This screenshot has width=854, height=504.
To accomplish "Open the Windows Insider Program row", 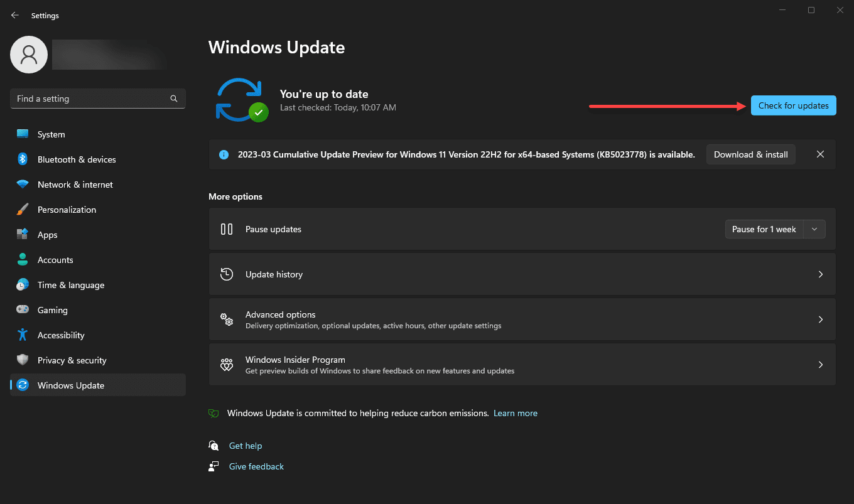I will [x=522, y=365].
